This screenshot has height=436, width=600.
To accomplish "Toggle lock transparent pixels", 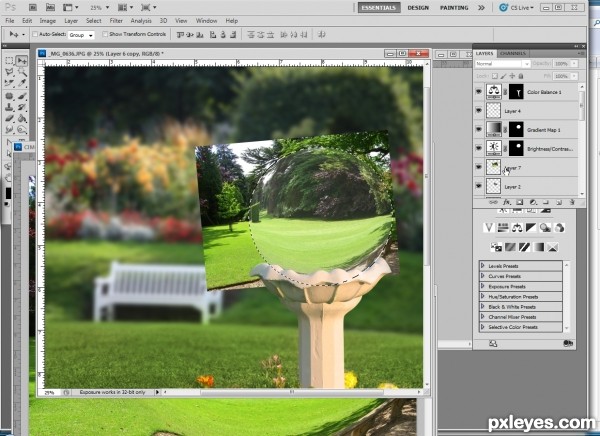I will click(495, 76).
